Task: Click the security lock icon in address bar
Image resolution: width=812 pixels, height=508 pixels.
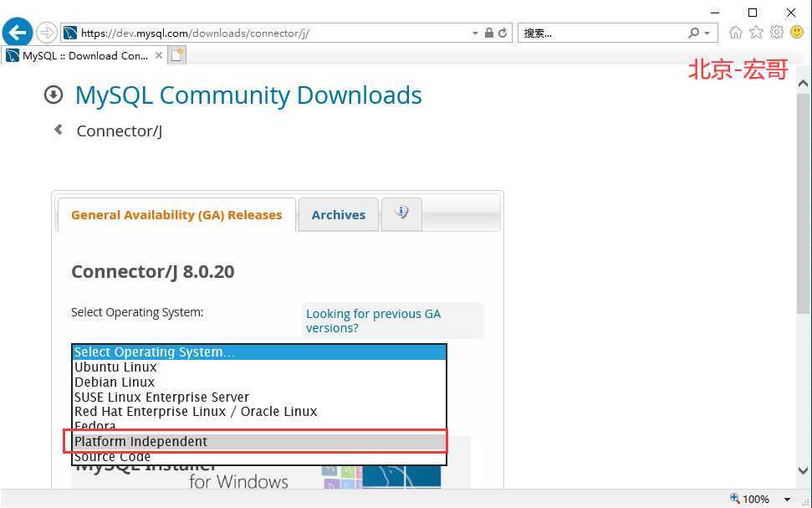Action: [x=489, y=33]
